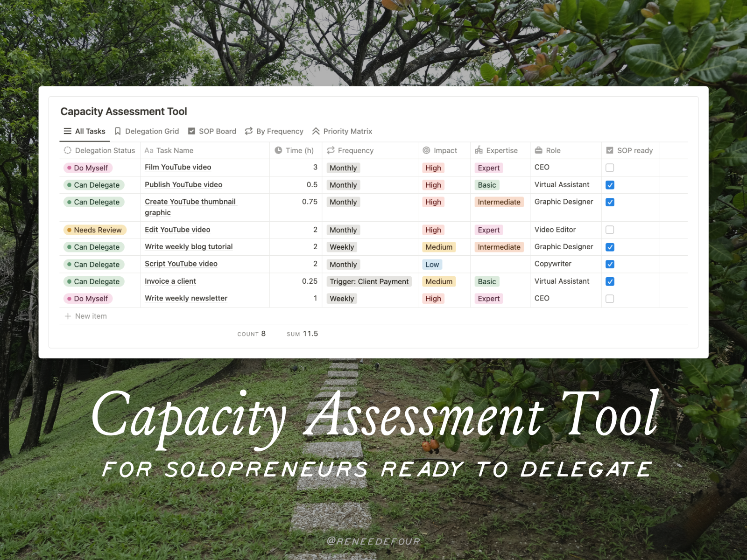
Task: Add a New item row
Action: (91, 316)
